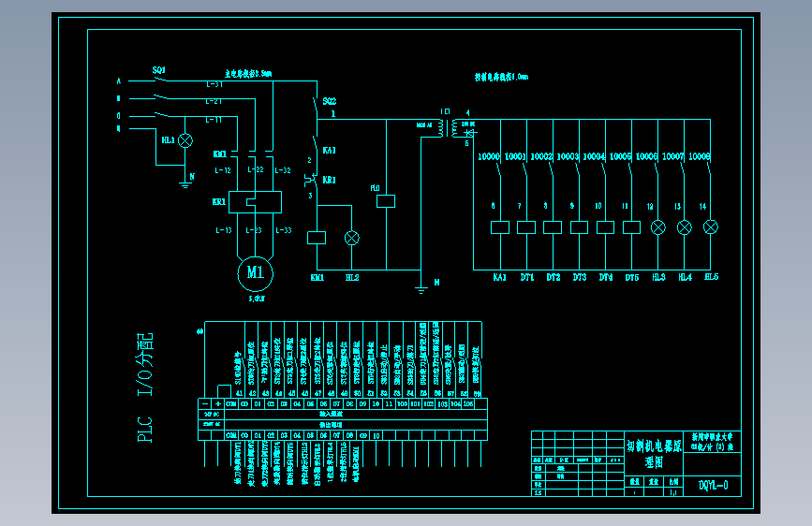Click the 3.0kW motor rating text
Screen dimensions: 812x526
(257, 299)
